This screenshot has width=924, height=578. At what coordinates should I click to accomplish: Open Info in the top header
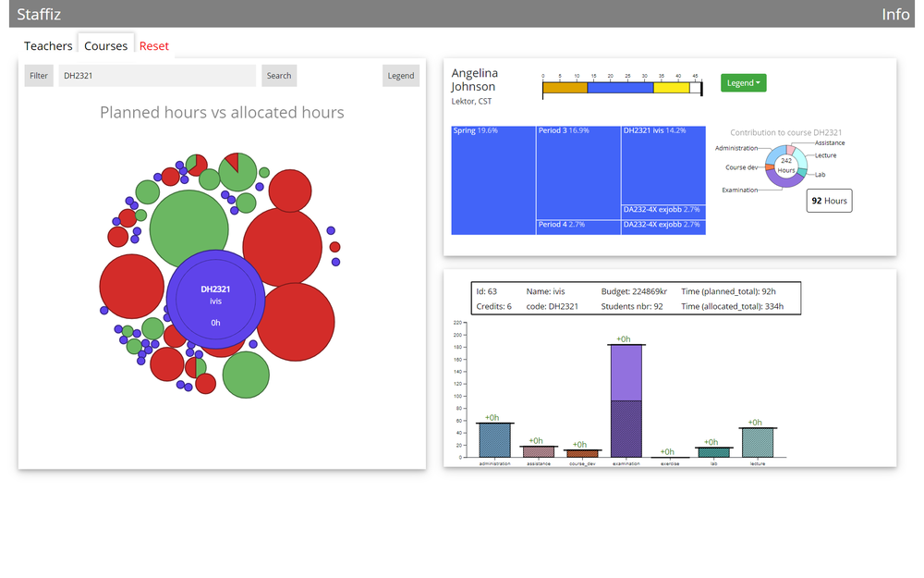coord(895,14)
